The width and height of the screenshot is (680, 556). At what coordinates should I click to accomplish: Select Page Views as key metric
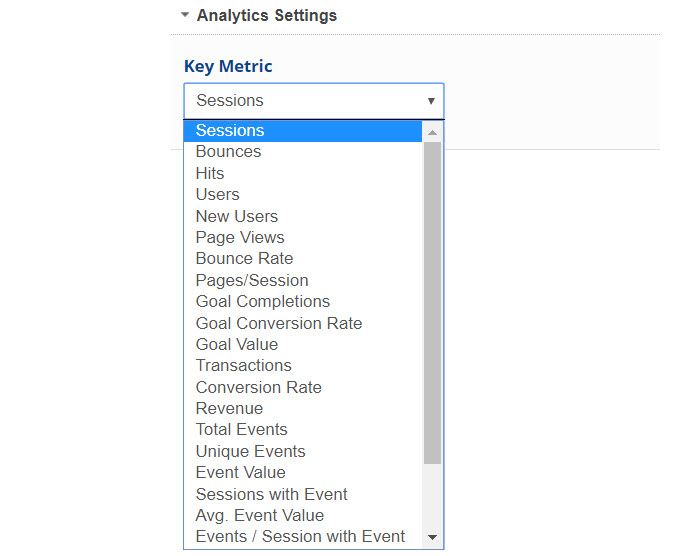coord(240,237)
